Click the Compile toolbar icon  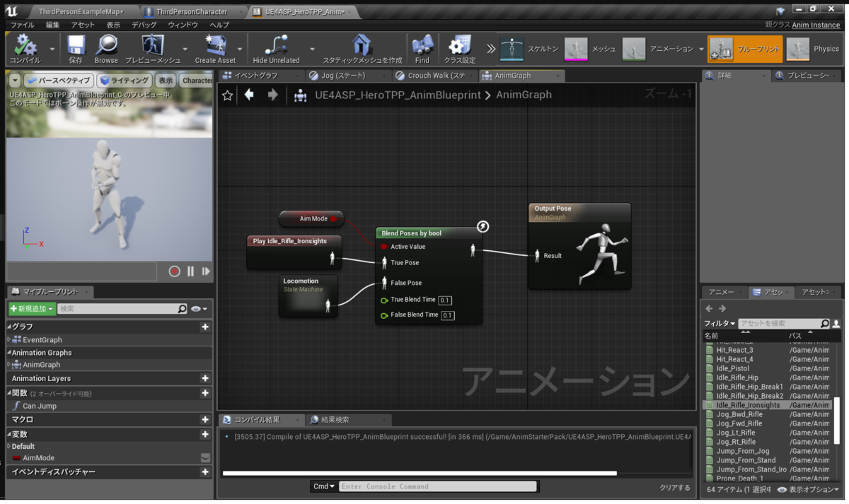pyautogui.click(x=25, y=47)
